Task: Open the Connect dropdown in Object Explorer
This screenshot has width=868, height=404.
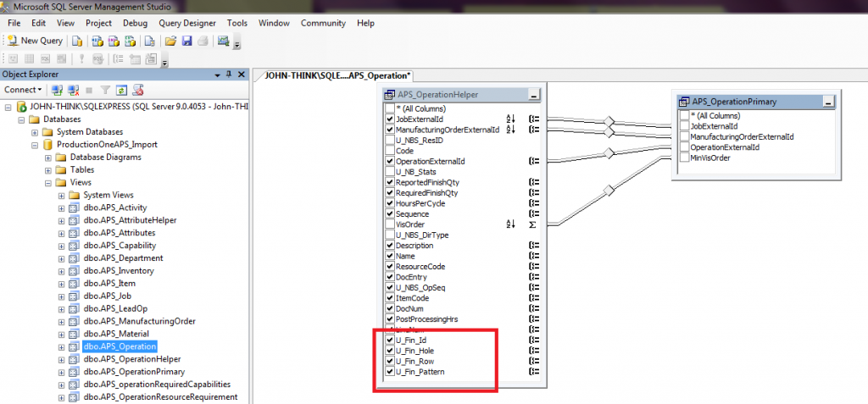Action: [23, 90]
